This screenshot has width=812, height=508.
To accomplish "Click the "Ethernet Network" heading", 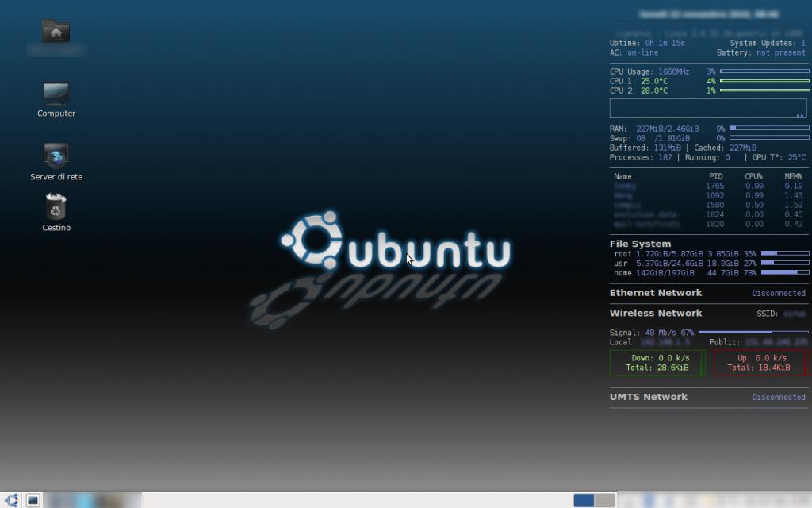I will pyautogui.click(x=656, y=293).
